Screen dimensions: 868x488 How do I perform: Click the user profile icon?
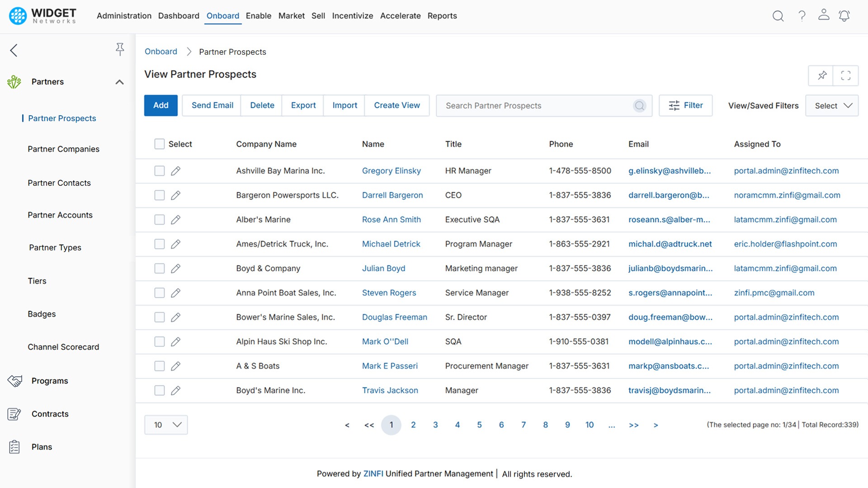click(824, 15)
